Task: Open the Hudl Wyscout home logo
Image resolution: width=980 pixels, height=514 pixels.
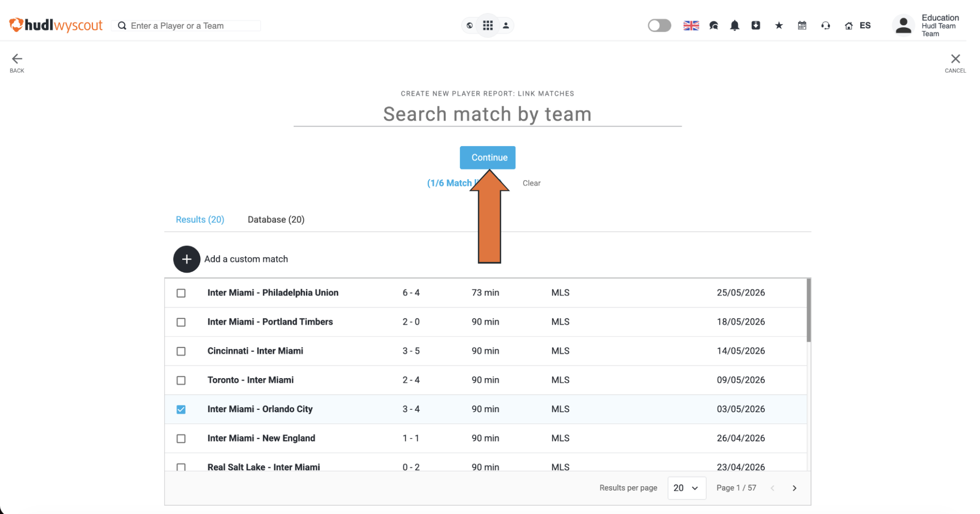Action: point(56,25)
